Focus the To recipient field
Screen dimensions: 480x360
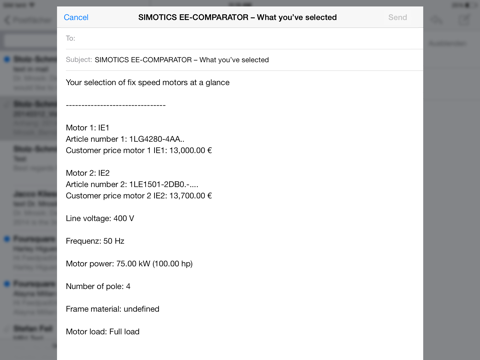click(x=244, y=38)
